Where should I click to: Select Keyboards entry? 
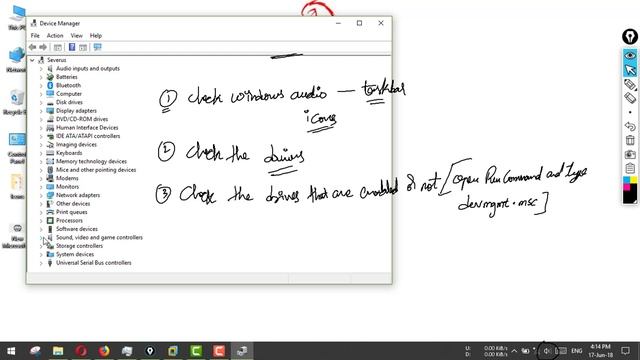click(x=69, y=153)
